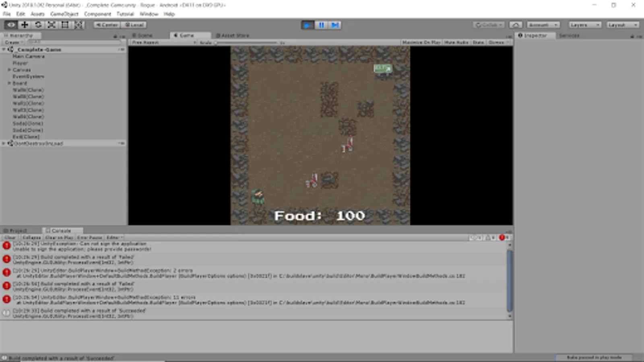644x362 pixels.
Task: Select the Rotate tool
Action: (x=37, y=25)
